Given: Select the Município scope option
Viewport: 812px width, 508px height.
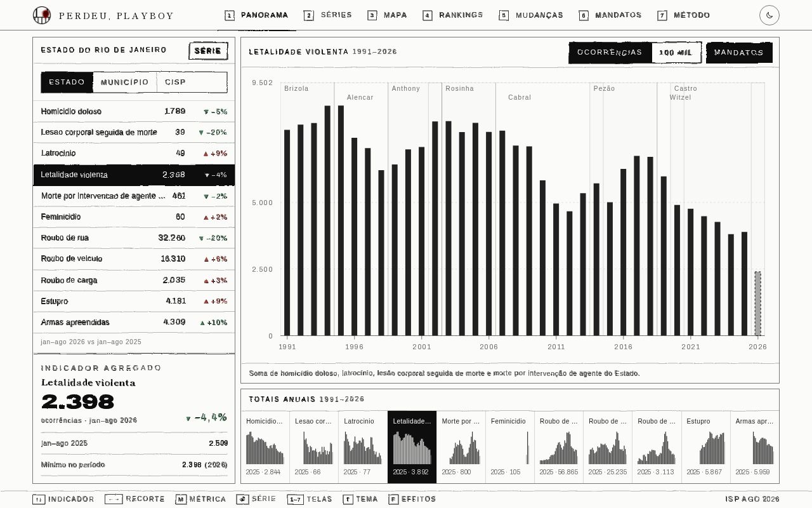Looking at the screenshot, I should coord(124,83).
